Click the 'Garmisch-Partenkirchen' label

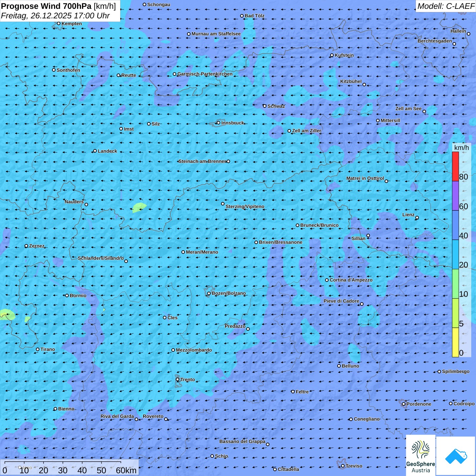205,74
